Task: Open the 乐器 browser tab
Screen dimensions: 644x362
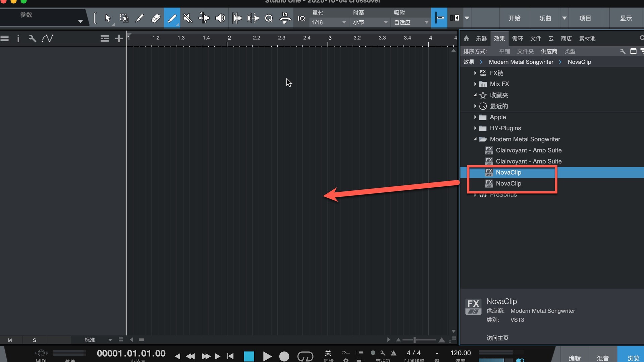Action: (481, 39)
